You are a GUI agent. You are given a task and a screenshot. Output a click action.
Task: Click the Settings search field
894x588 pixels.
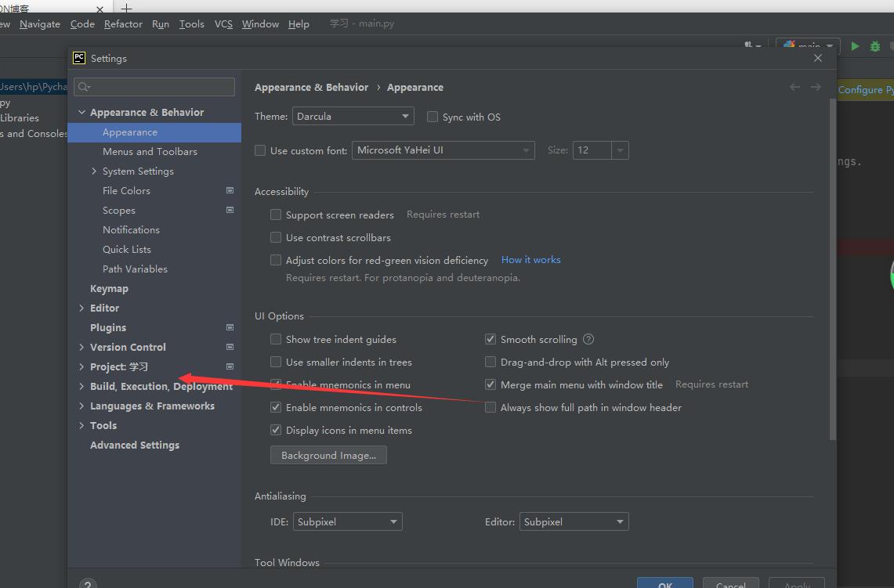[x=154, y=87]
